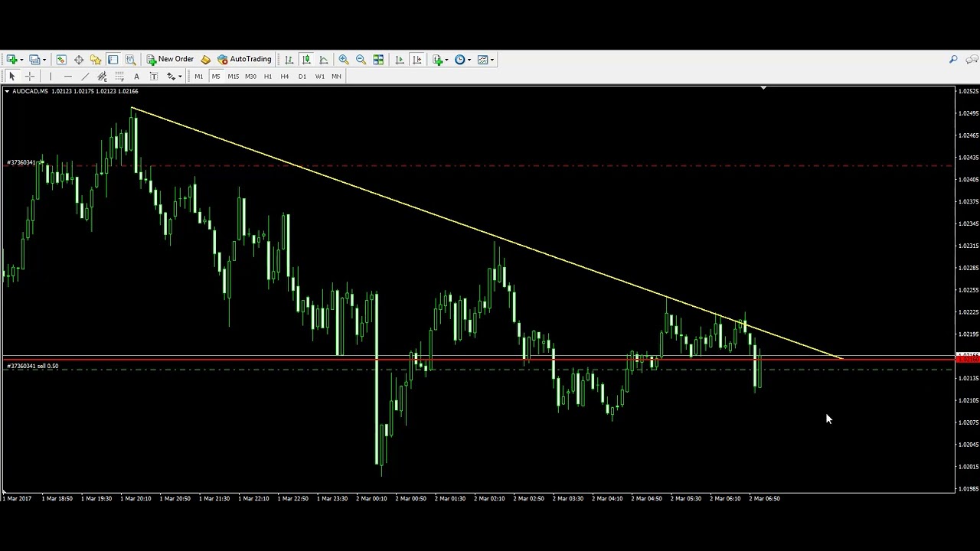Image resolution: width=980 pixels, height=551 pixels.
Task: Toggle the Terminal panel
Action: pos(113,59)
